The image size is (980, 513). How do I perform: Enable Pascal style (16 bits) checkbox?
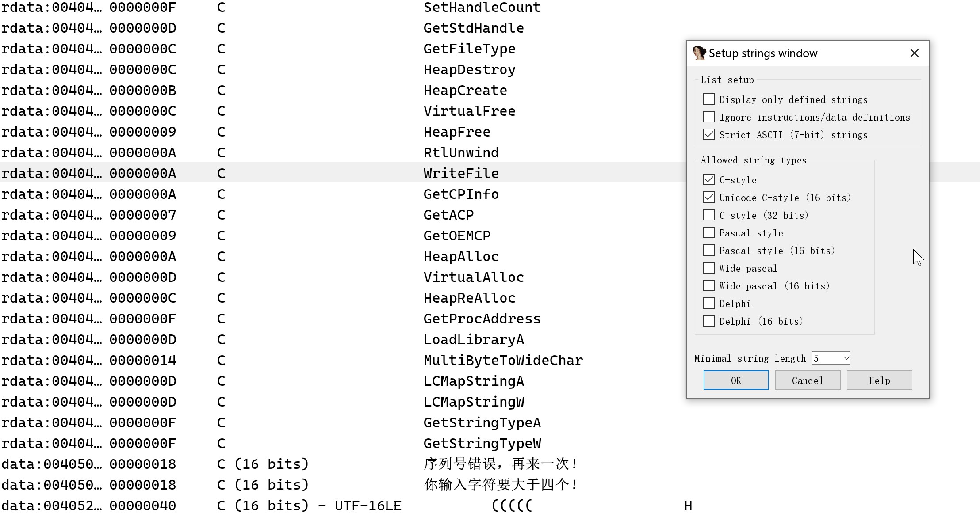pos(709,251)
